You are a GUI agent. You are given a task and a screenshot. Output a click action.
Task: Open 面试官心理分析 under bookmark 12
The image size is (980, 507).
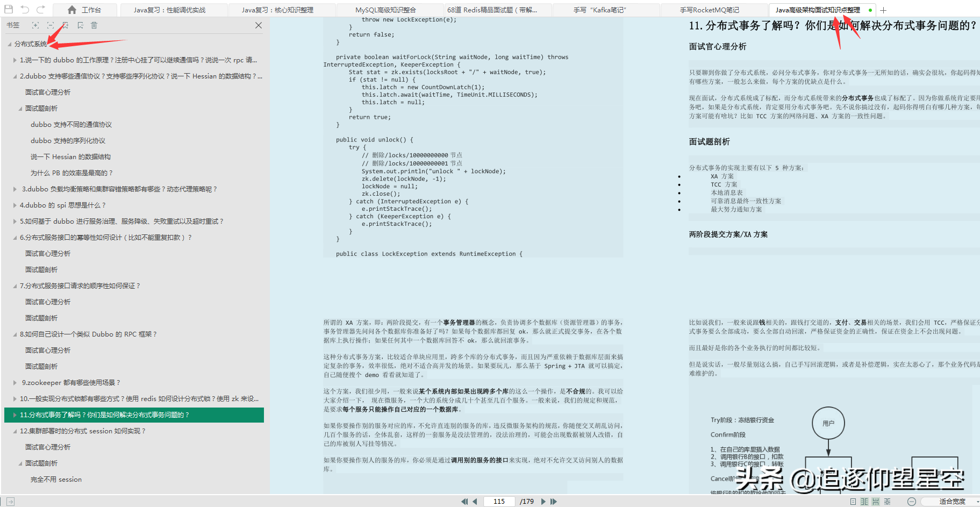(x=48, y=447)
